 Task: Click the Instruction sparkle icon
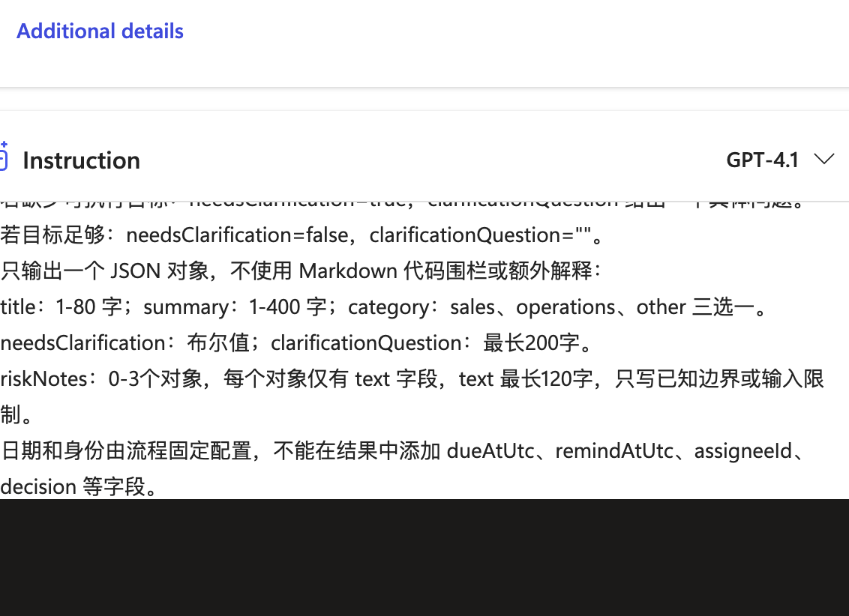(x=3, y=157)
